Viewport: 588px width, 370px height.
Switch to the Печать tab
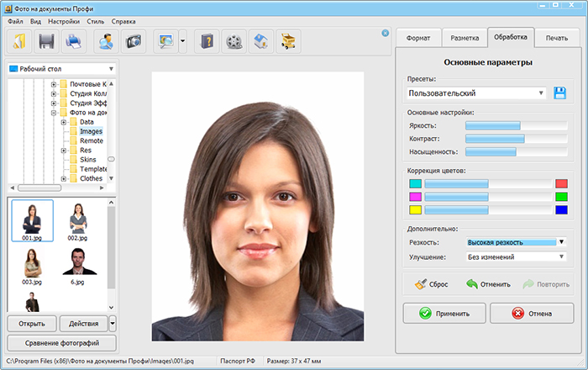(x=555, y=38)
